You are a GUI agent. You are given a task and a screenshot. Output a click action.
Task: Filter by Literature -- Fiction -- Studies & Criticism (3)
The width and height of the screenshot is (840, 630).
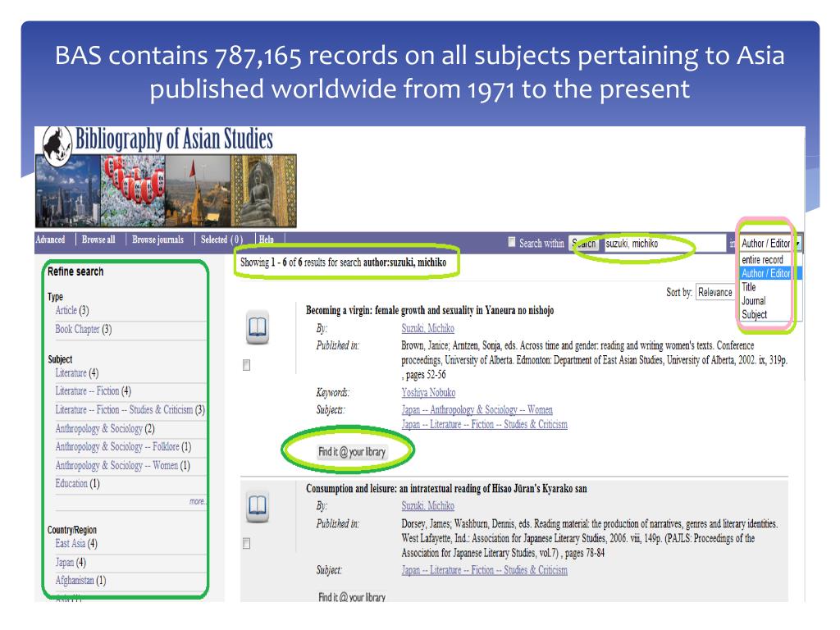coord(130,410)
